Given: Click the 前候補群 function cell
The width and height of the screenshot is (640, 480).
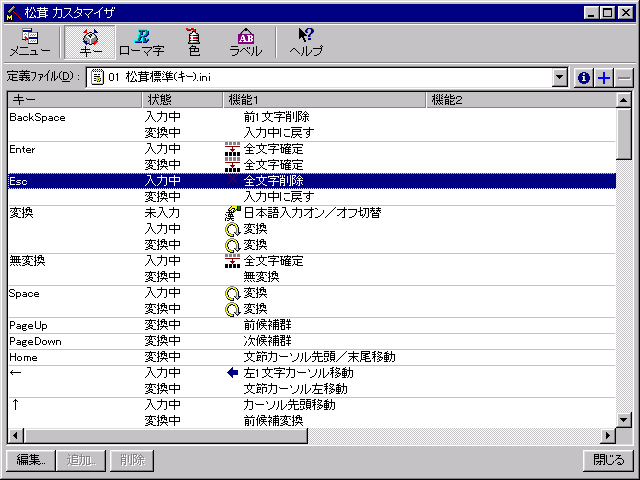Looking at the screenshot, I should pyautogui.click(x=267, y=325).
